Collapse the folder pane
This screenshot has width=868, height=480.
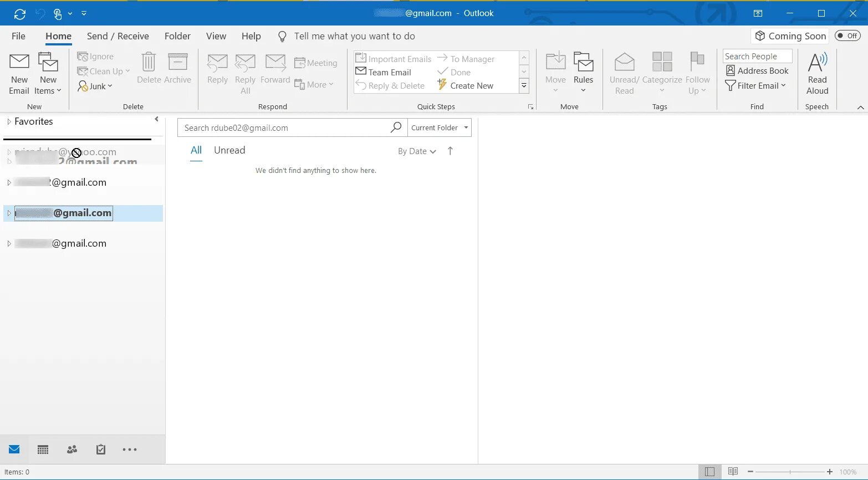point(157,119)
